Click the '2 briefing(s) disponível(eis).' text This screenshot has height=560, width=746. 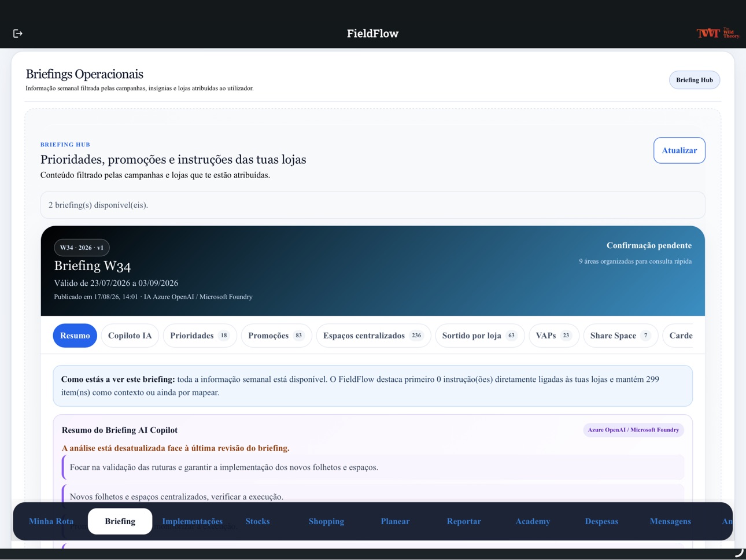click(98, 205)
